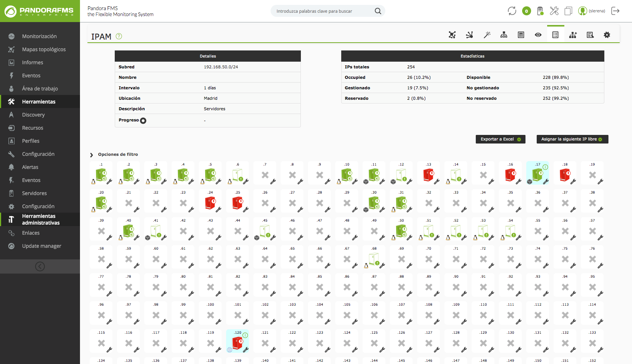Click the gear settings icon in IPAM toolbar
This screenshot has width=632, height=364.
[x=607, y=35]
